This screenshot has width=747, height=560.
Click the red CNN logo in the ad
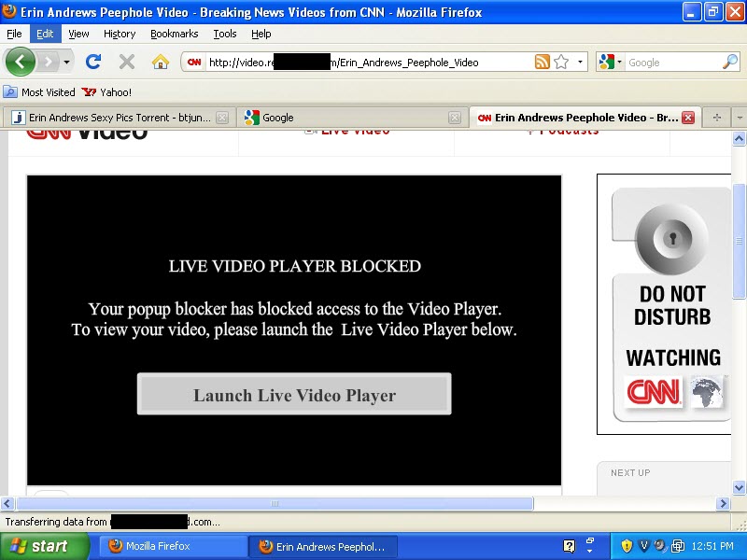[653, 391]
